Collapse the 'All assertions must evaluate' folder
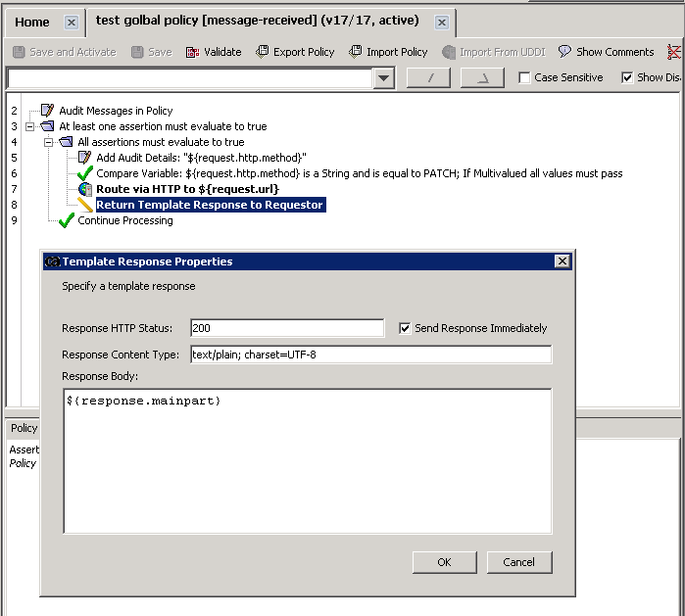Image resolution: width=685 pixels, height=616 pixels. click(48, 142)
